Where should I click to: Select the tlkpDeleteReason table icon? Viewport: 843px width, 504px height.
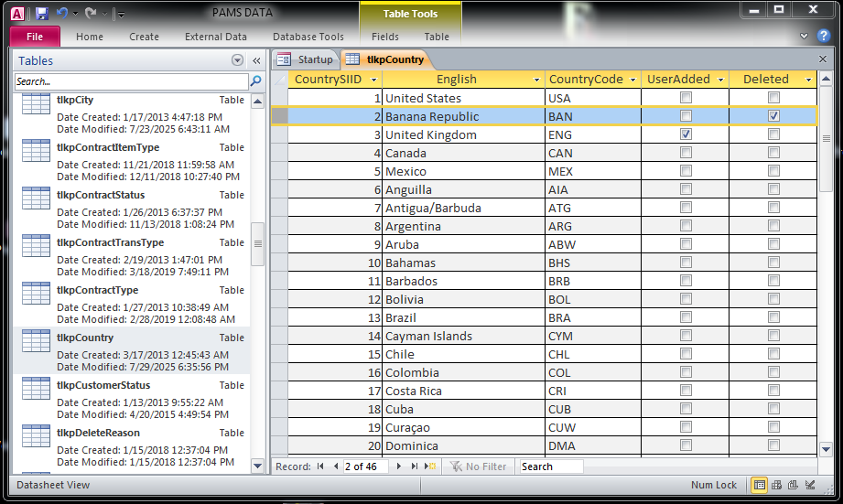click(36, 435)
